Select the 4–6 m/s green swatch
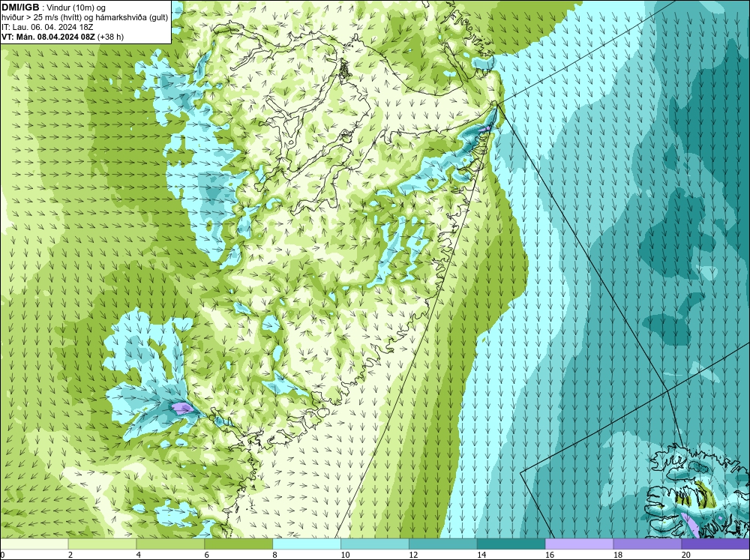 [170, 544]
